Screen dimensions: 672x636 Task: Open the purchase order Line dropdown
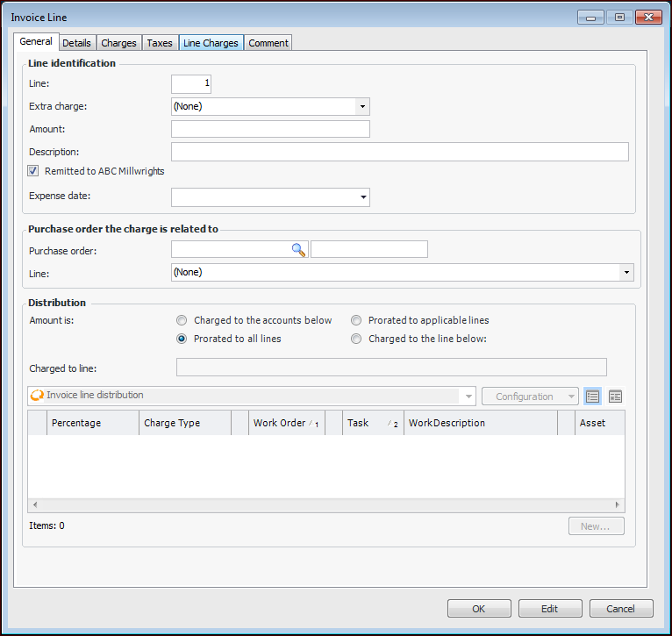tap(626, 273)
